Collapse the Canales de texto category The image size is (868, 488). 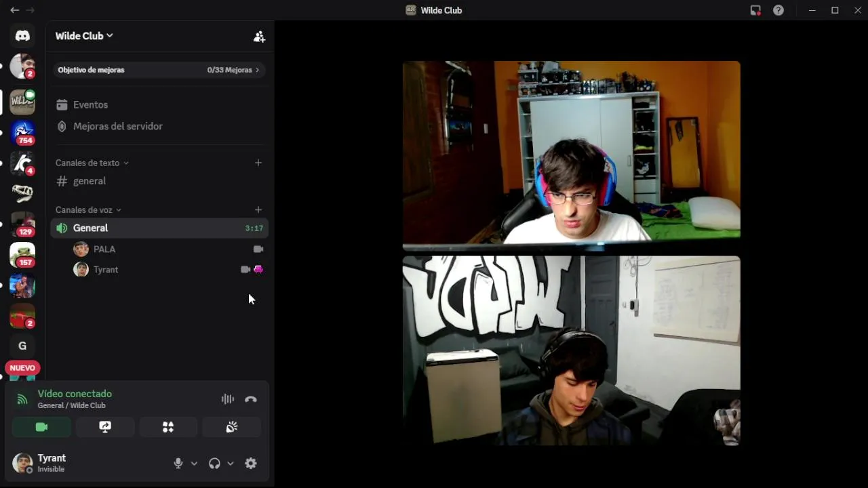92,163
